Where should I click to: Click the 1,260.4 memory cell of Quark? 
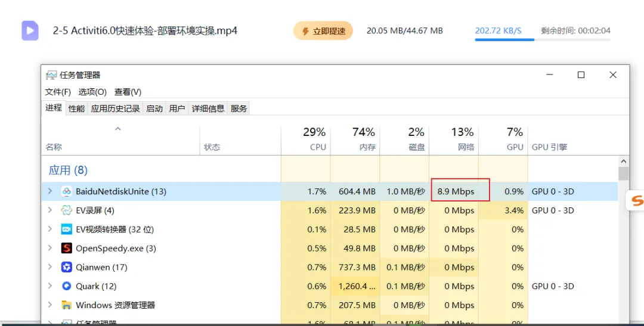coord(355,286)
